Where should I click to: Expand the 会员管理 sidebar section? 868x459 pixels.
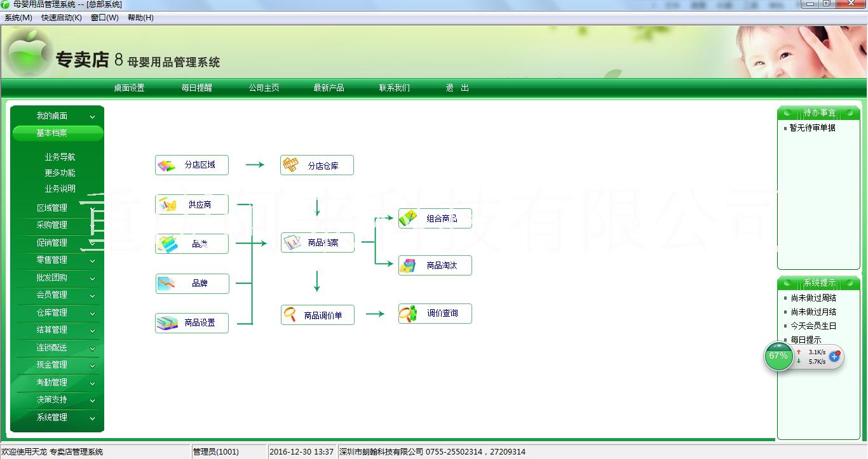coord(57,295)
